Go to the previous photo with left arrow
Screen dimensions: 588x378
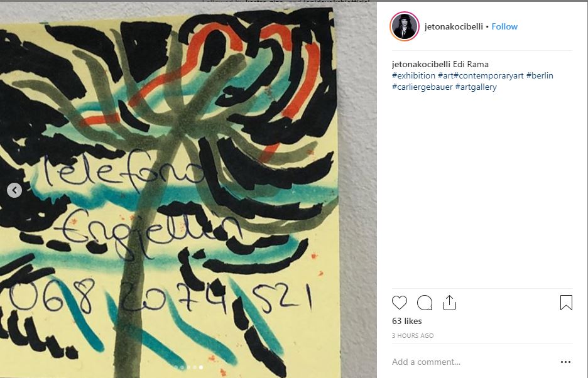click(x=14, y=190)
